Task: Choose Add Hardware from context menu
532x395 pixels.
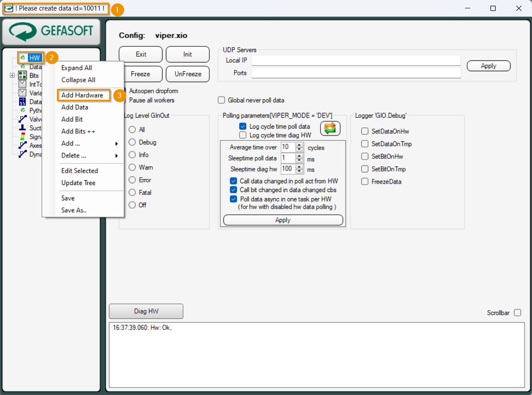Action: (83, 95)
